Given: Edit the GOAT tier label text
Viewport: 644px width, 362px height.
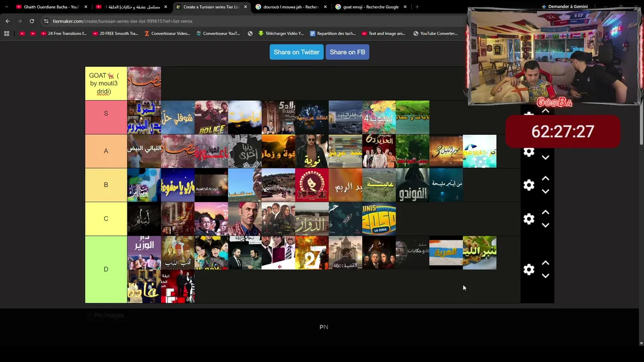Looking at the screenshot, I should 104,83.
